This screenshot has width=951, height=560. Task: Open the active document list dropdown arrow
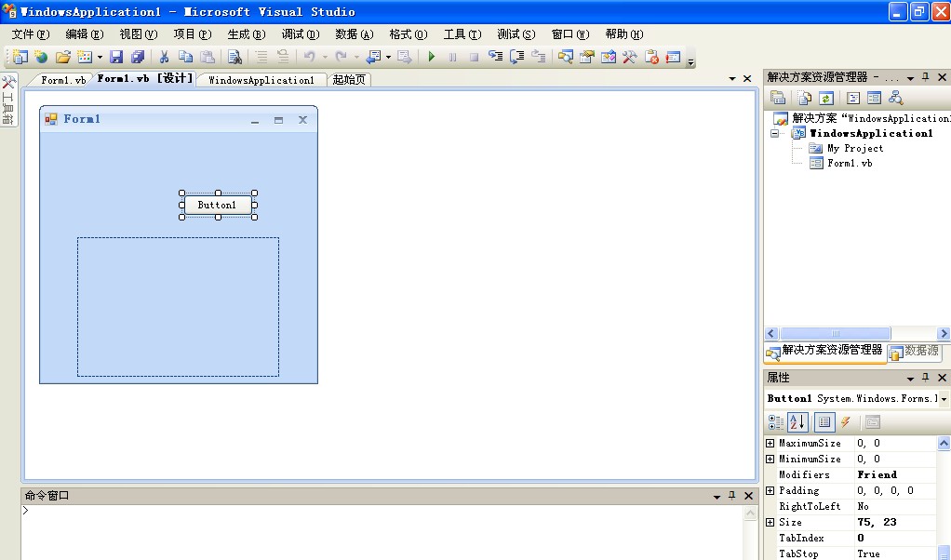(732, 79)
